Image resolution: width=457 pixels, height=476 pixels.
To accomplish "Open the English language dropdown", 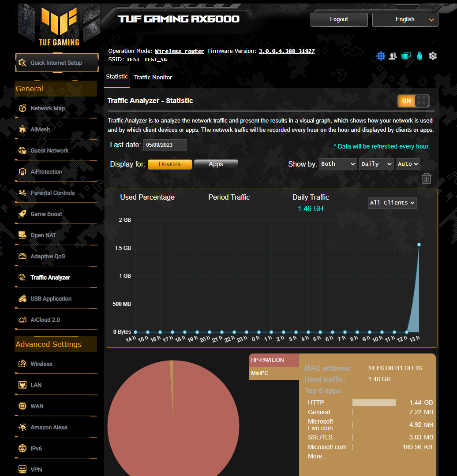I will coord(405,19).
